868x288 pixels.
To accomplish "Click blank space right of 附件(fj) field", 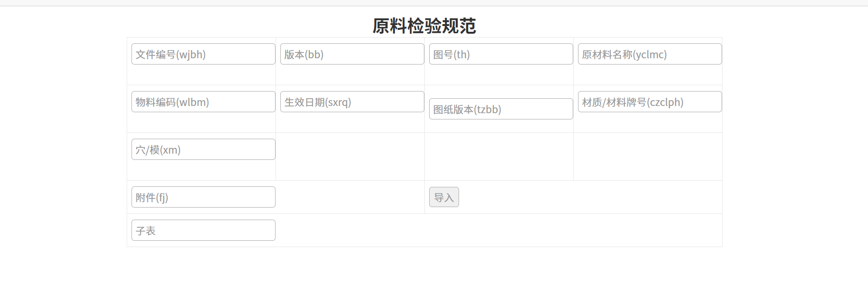I will (x=349, y=197).
